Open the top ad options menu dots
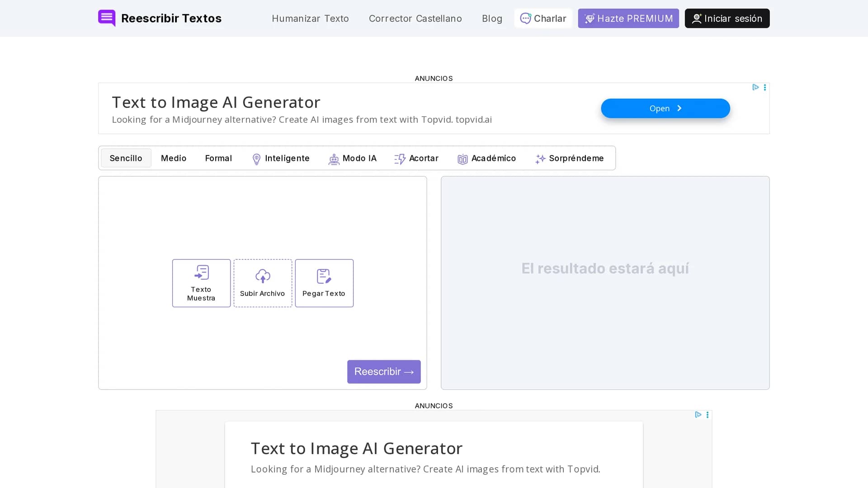The height and width of the screenshot is (488, 868). 765,87
